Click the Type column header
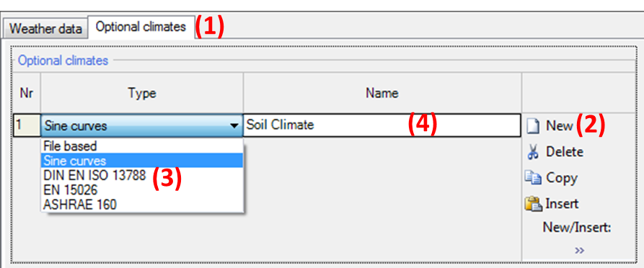 pos(141,94)
